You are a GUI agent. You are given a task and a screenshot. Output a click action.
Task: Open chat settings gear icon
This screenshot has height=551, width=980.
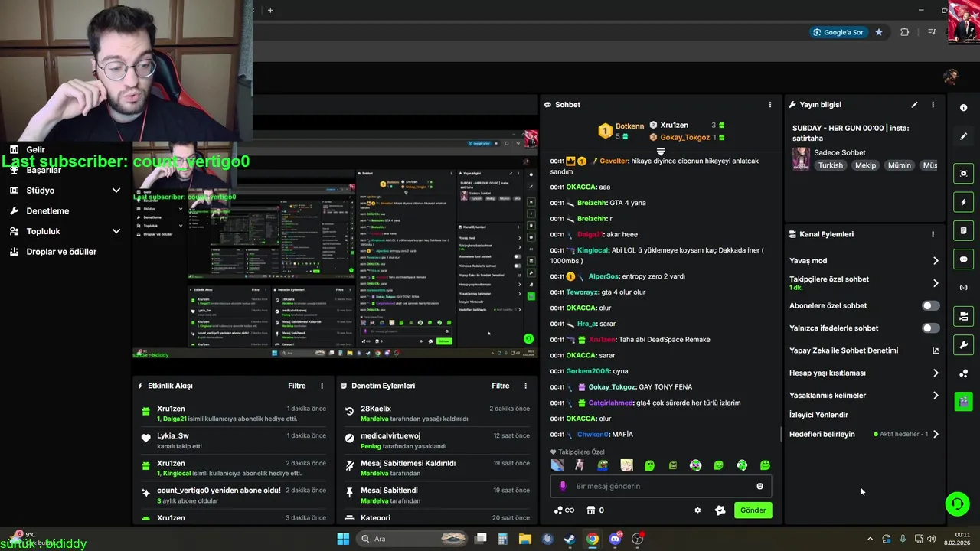click(697, 510)
